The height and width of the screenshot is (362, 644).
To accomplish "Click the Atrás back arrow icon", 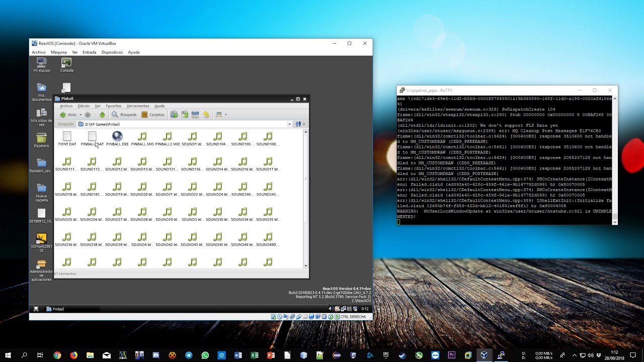I will pyautogui.click(x=62, y=115).
